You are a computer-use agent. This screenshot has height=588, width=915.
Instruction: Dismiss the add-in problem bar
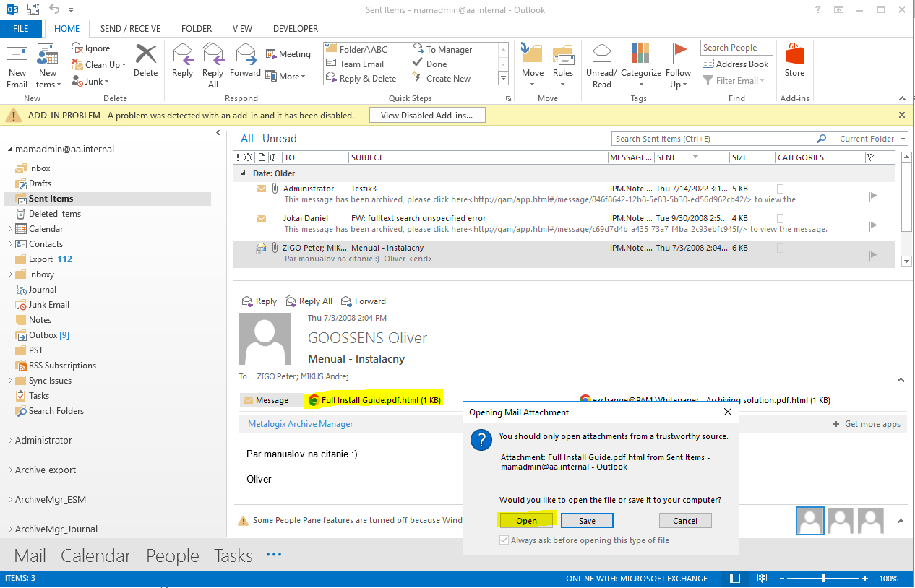pos(901,115)
